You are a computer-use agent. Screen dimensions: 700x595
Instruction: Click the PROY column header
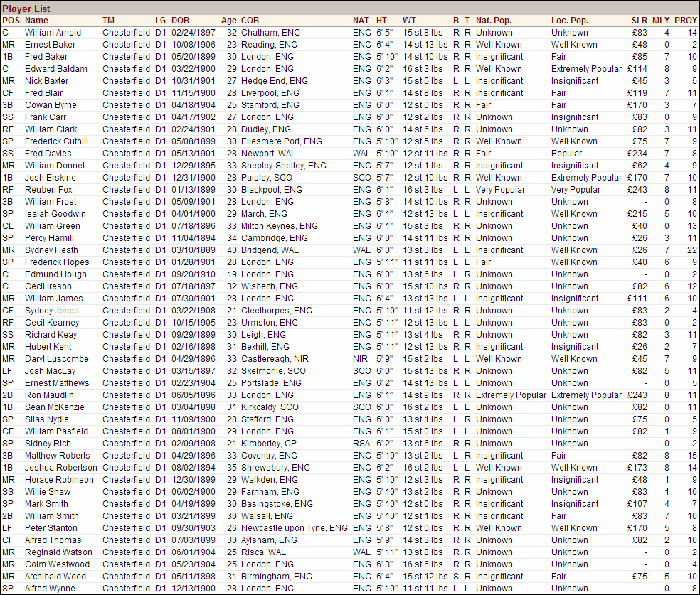coord(685,21)
